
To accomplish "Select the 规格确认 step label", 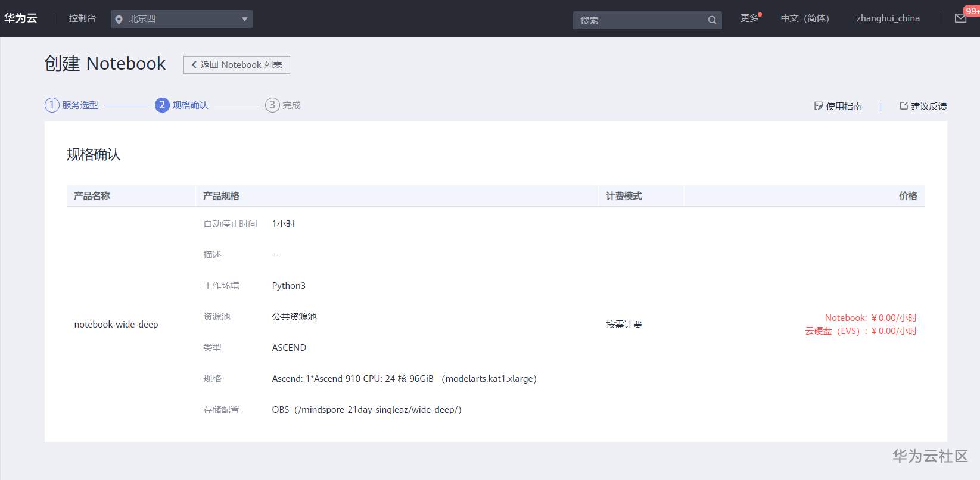I will click(x=190, y=105).
